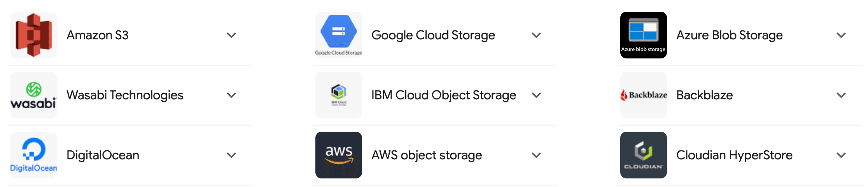Click the Azure blob storage logo
Screen dimensions: 868x187
pos(643,35)
